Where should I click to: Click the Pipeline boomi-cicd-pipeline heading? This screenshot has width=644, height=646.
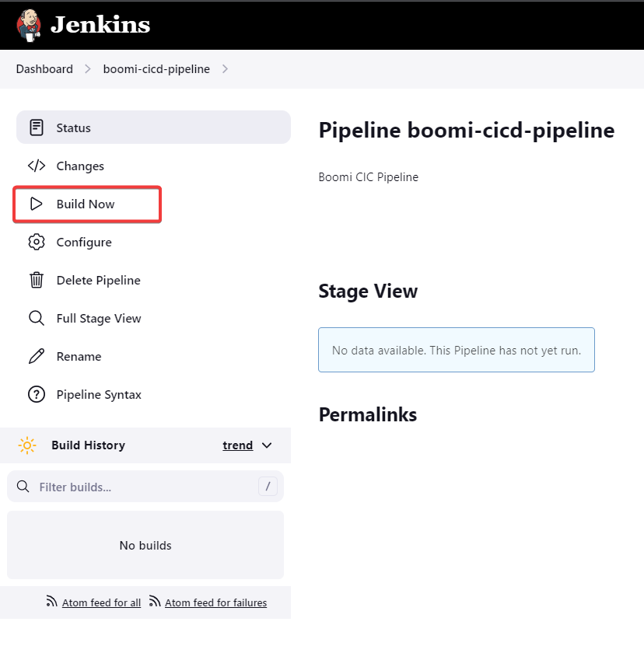pyautogui.click(x=467, y=130)
